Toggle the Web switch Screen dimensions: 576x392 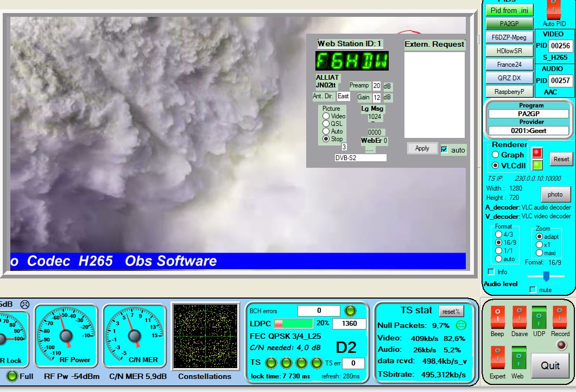[x=518, y=357]
